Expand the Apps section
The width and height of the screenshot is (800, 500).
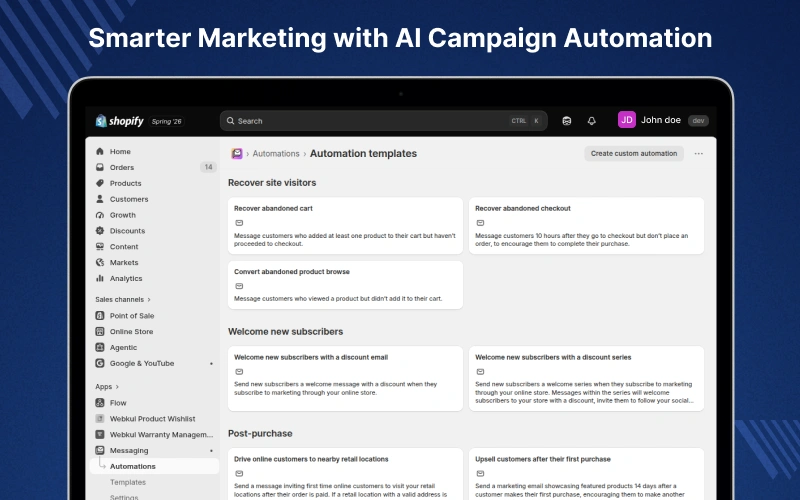pos(107,387)
